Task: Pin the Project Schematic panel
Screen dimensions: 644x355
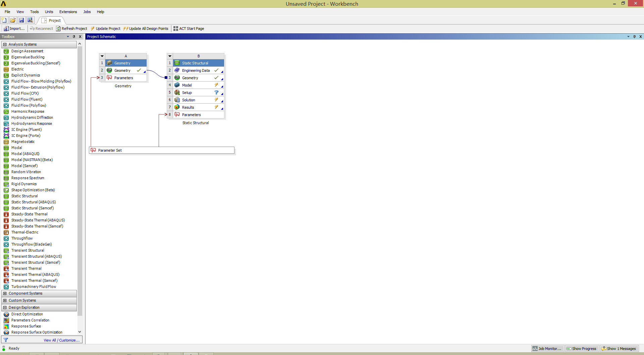Action: (x=634, y=37)
